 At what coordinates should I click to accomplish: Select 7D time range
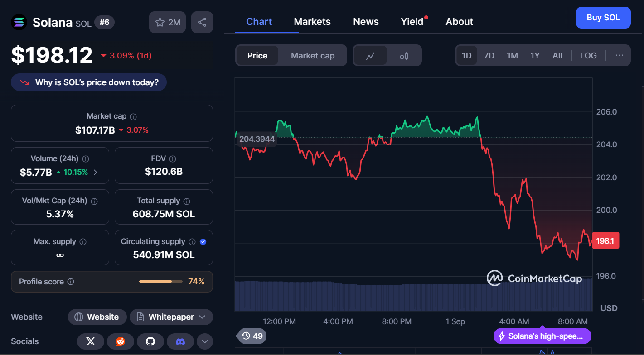[489, 56]
